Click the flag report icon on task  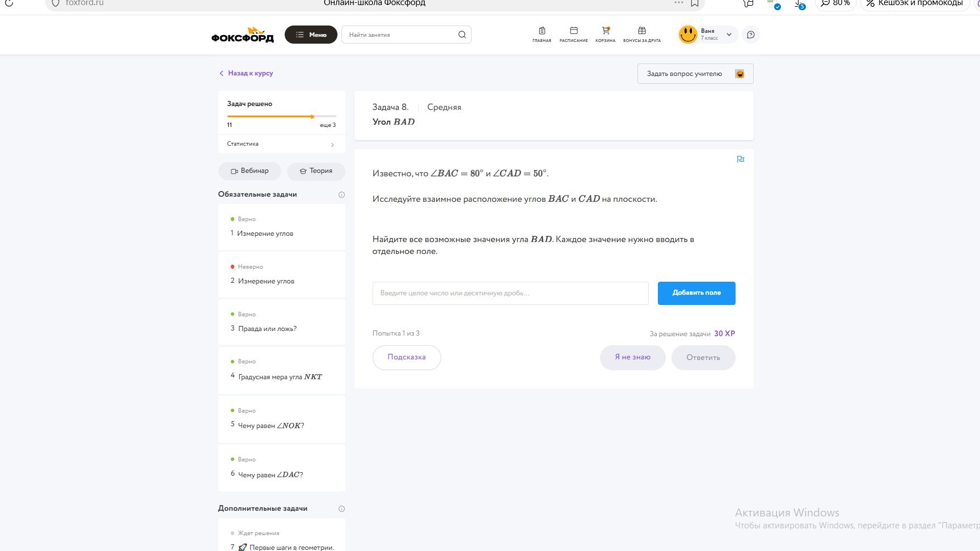coord(740,159)
